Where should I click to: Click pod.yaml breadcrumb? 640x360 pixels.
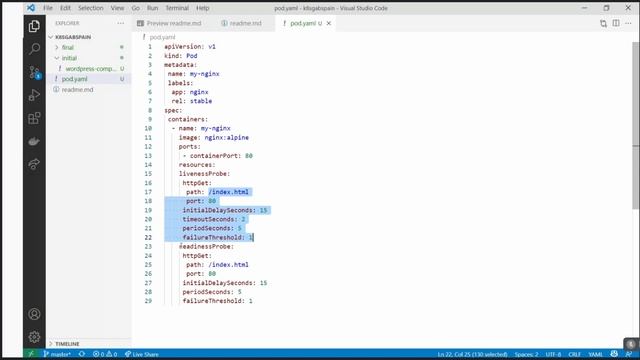coord(162,37)
